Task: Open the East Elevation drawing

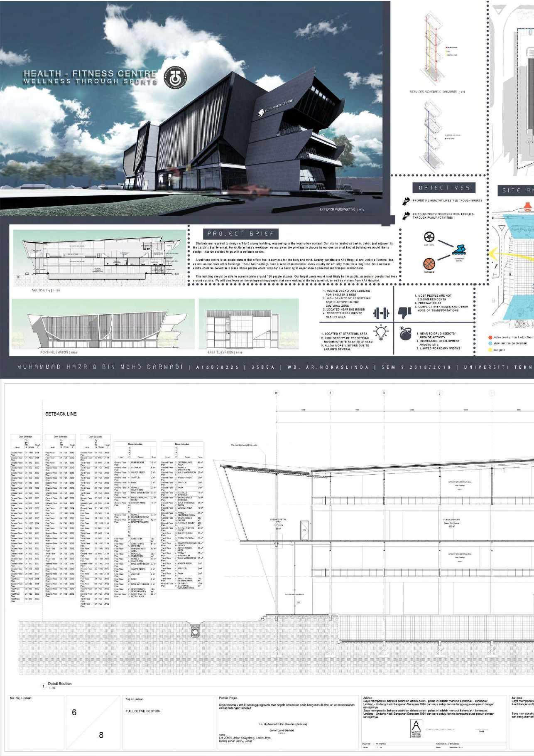Action: coord(248,324)
